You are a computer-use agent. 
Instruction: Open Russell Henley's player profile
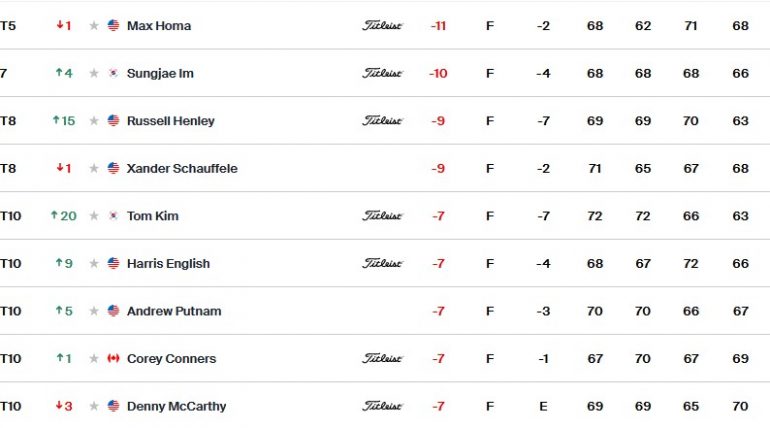coord(170,121)
